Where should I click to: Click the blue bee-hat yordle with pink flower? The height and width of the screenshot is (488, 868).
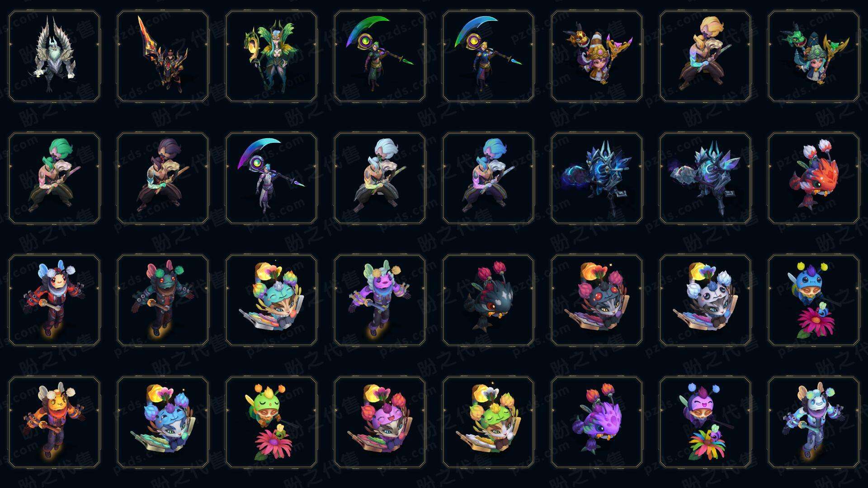tap(814, 300)
